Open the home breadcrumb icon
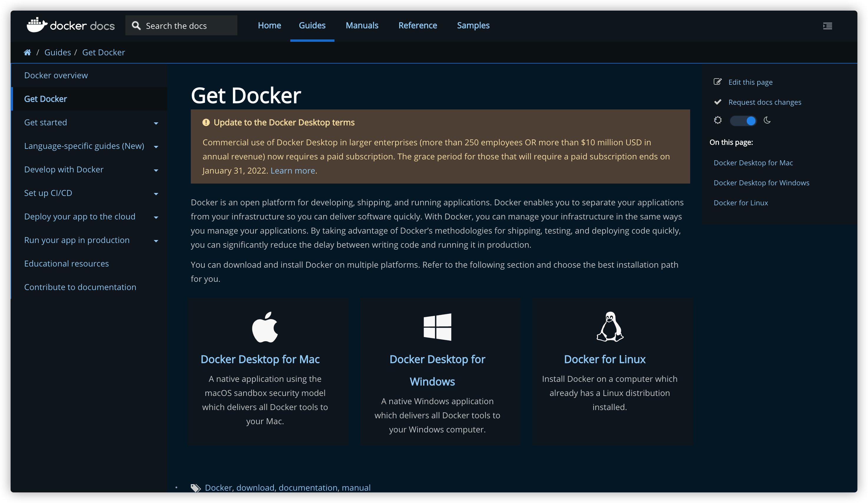Viewport: 868px width, 503px height. pos(28,53)
